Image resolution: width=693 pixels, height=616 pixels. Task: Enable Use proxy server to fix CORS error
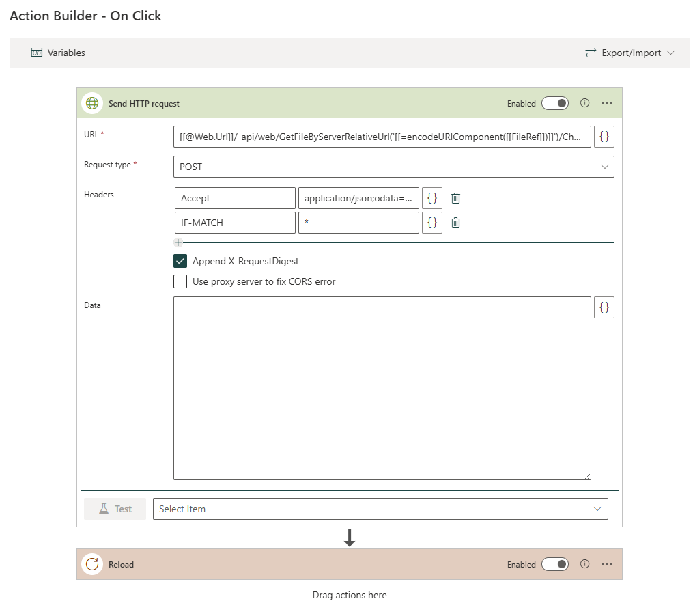point(180,281)
